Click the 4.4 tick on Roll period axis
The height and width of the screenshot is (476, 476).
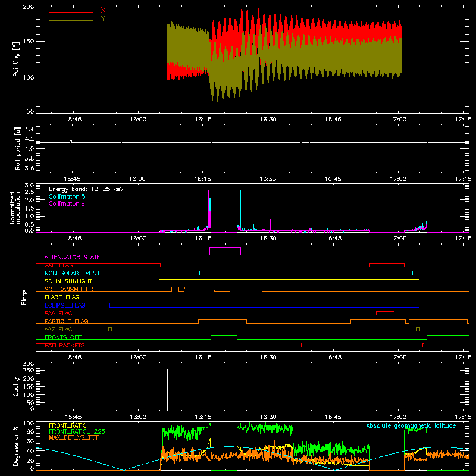pos(29,129)
